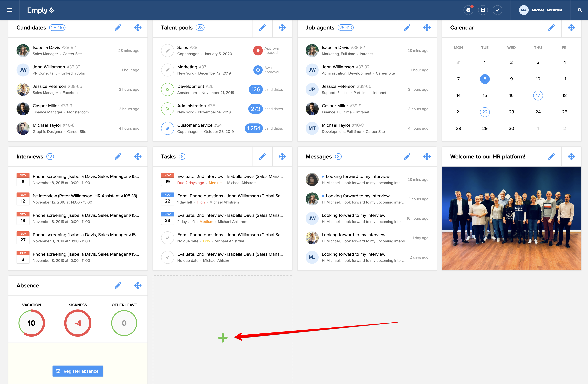Edit the Candidates widget with pencil icon
Image resolution: width=588 pixels, height=384 pixels.
coord(118,28)
